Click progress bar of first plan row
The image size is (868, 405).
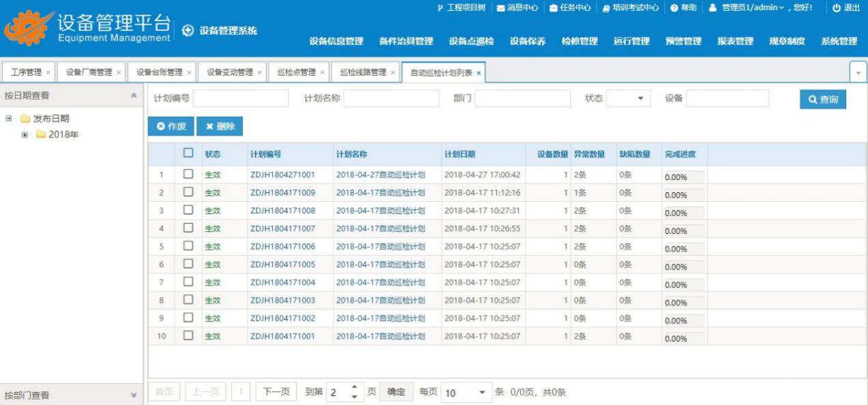[684, 177]
